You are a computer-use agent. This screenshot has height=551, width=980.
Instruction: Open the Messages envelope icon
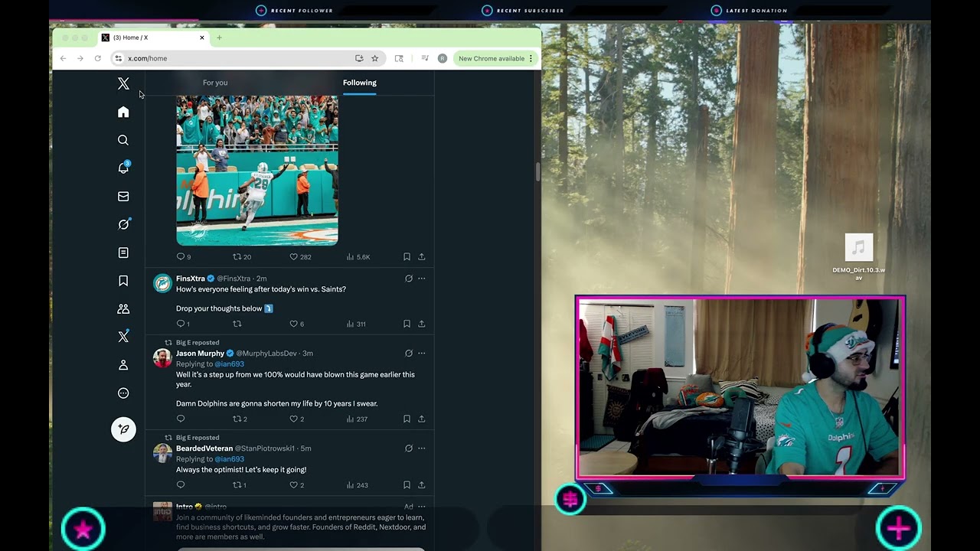pos(123,197)
